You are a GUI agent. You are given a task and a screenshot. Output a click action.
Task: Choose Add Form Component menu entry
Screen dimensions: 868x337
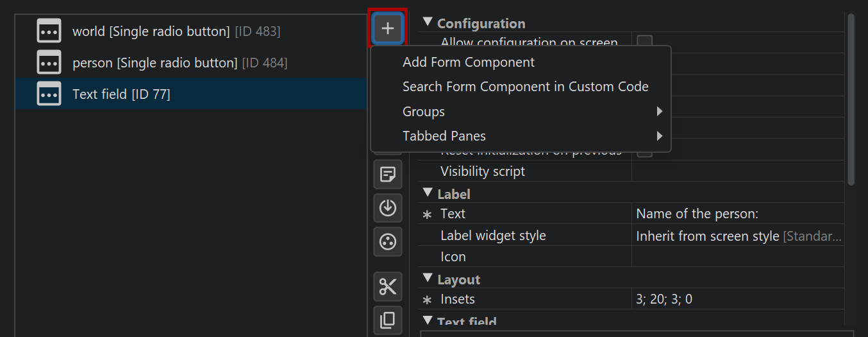point(468,62)
